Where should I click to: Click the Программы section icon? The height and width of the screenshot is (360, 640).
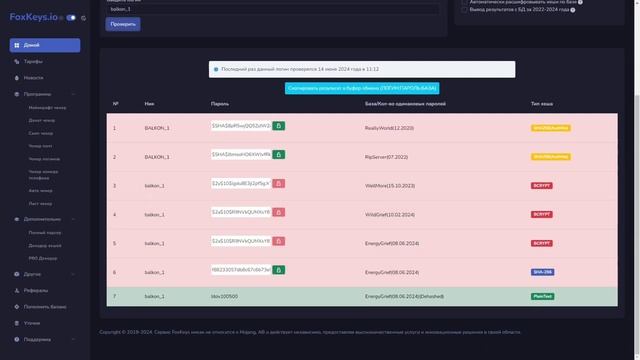[17, 94]
